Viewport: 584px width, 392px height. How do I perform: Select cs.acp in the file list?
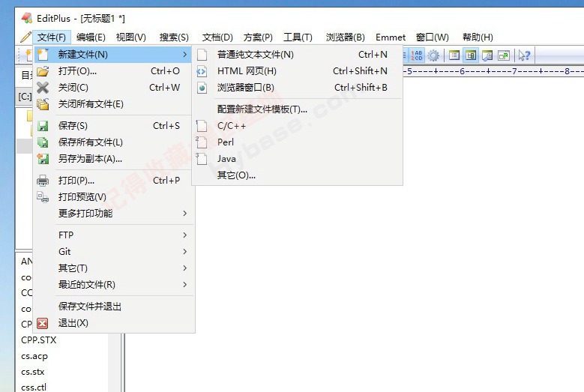[x=34, y=356]
